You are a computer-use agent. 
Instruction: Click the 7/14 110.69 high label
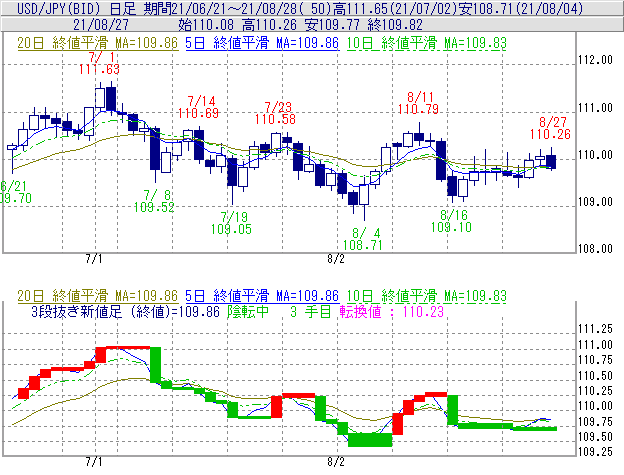click(x=199, y=107)
